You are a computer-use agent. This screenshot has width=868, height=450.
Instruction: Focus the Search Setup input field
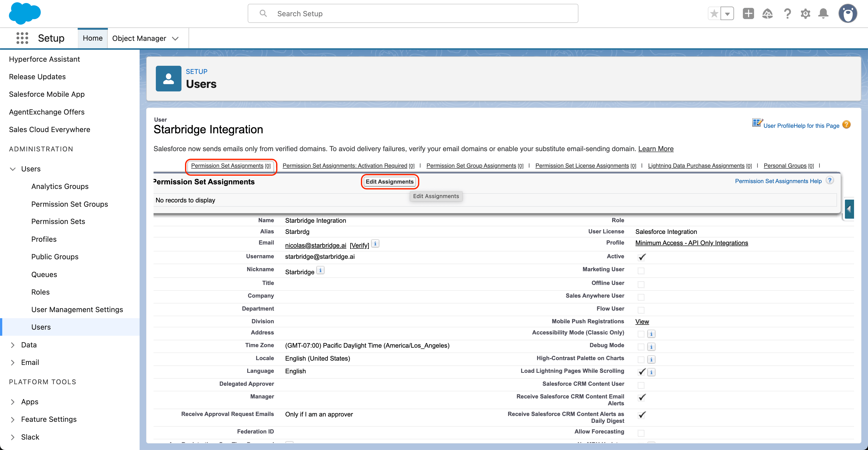tap(413, 13)
